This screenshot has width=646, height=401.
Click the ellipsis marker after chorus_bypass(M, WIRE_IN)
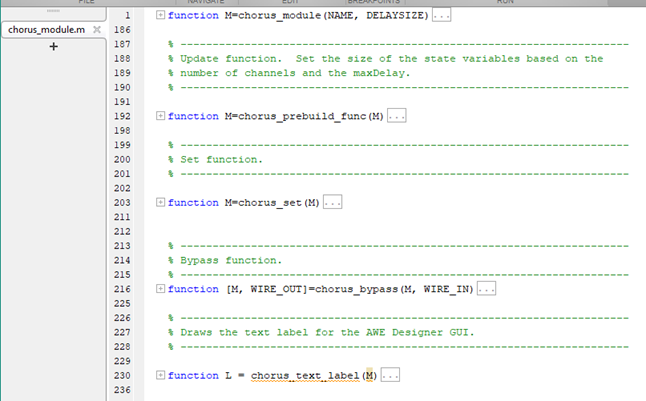pyautogui.click(x=487, y=289)
